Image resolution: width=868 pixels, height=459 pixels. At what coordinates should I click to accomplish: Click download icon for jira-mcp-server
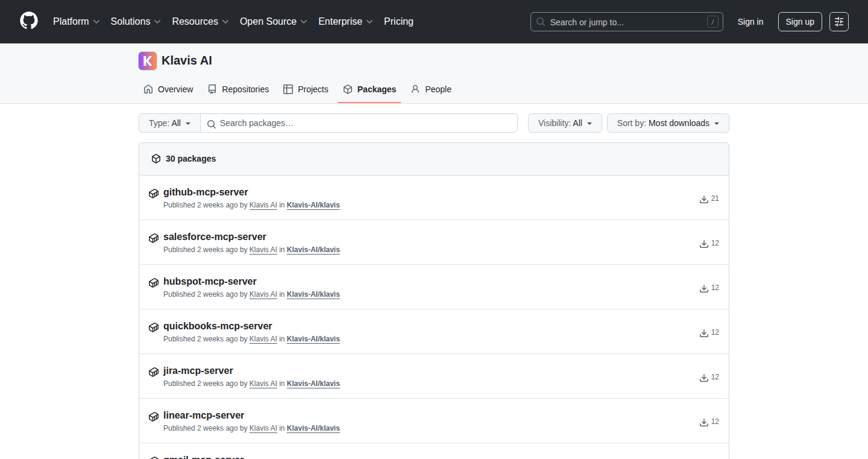tap(703, 378)
